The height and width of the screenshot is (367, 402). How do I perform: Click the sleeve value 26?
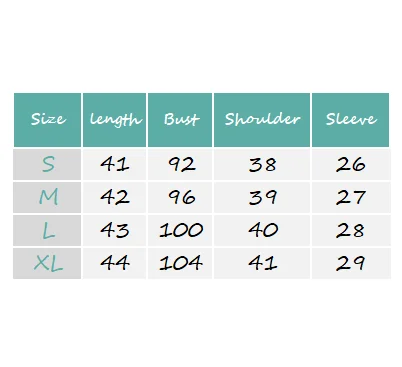pos(351,164)
